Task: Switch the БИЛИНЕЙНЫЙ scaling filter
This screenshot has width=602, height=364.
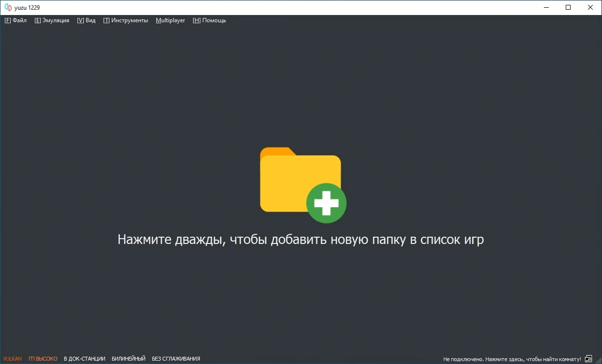Action: pos(128,359)
